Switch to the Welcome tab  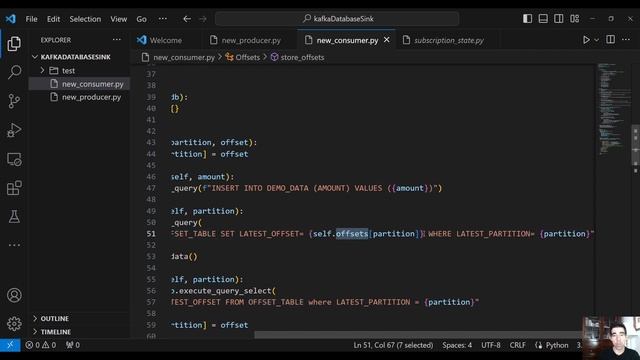pos(165,40)
